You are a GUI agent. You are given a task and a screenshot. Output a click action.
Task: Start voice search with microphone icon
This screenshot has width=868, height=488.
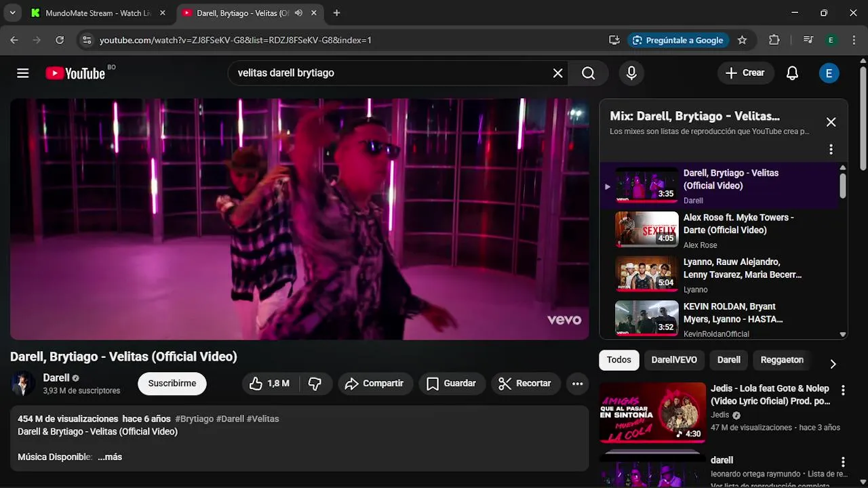click(x=631, y=73)
